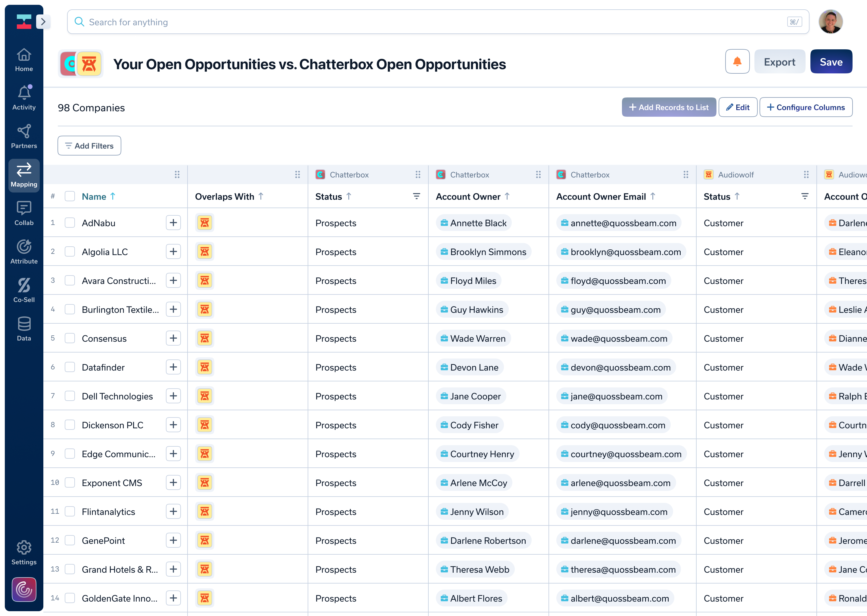Select the Dell Technologies row checkbox
This screenshot has width=867, height=616.
coord(70,396)
